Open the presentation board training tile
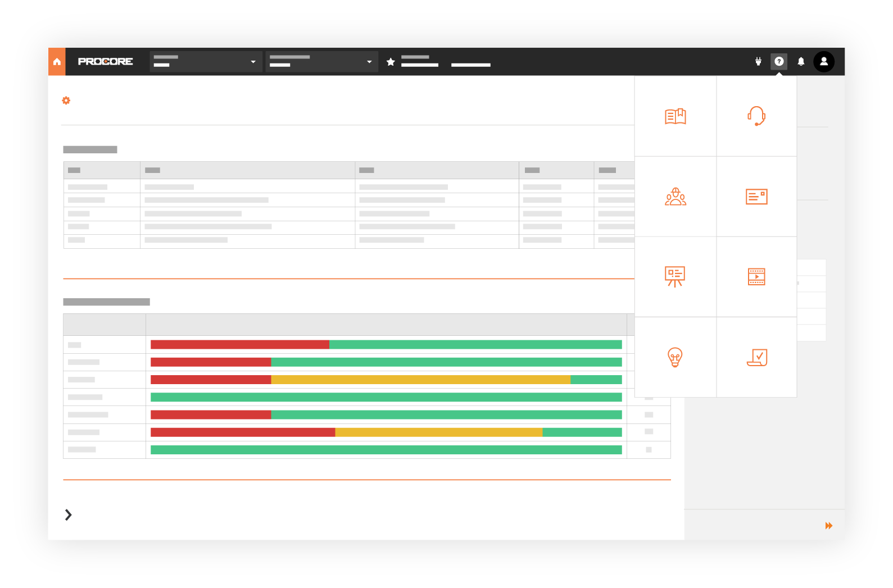The height and width of the screenshot is (588, 893). (675, 277)
